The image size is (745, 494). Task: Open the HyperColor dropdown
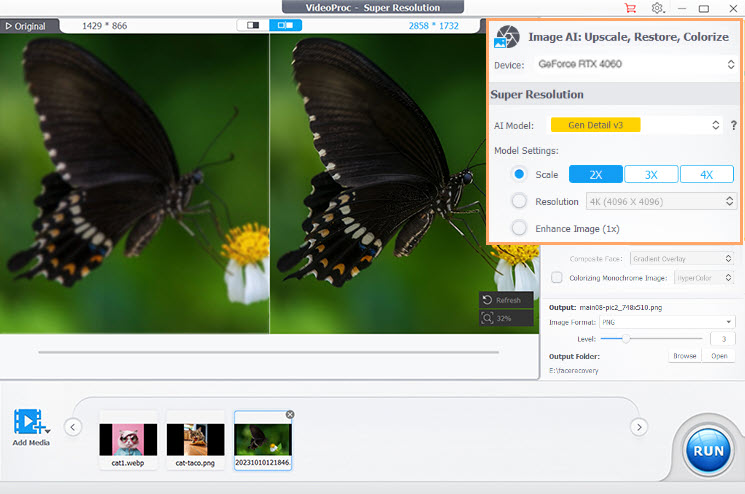point(704,277)
